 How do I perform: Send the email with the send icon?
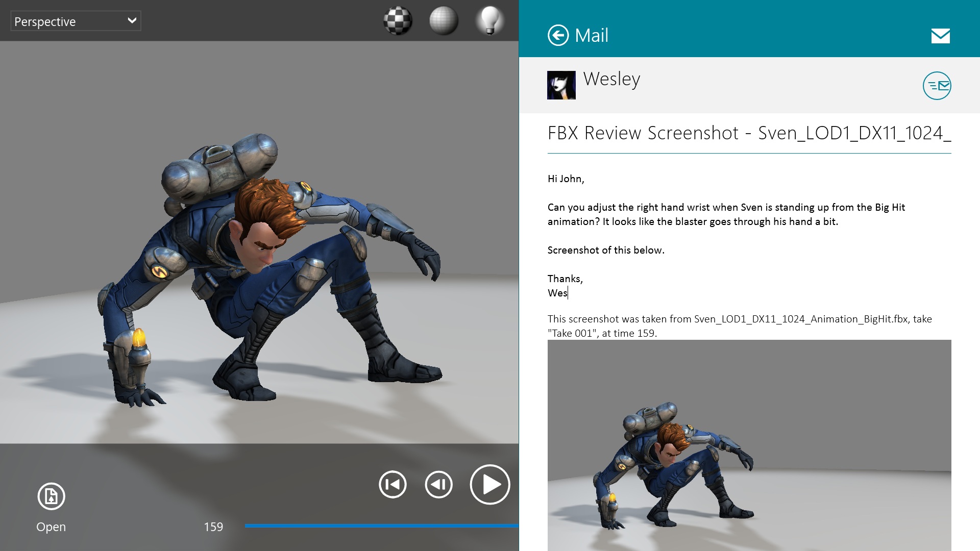937,86
